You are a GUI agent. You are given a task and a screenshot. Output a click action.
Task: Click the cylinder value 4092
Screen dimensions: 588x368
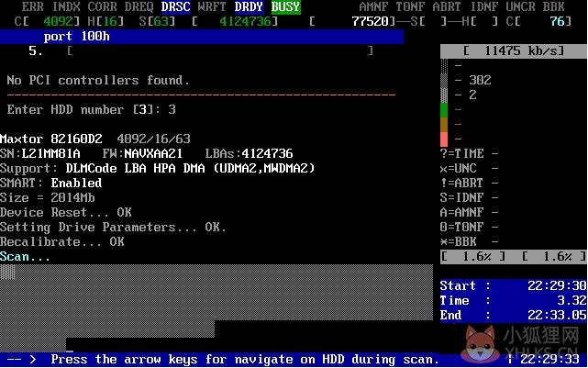[58, 21]
